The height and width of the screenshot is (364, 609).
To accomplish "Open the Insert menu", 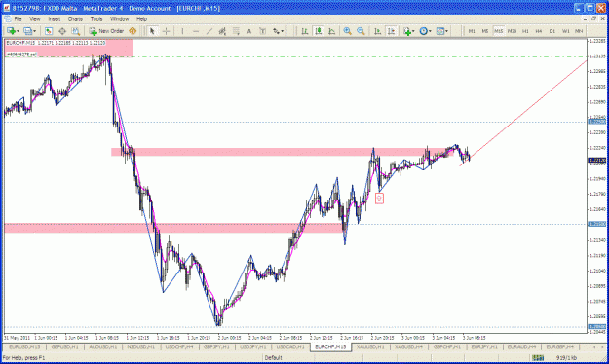I will tap(55, 19).
